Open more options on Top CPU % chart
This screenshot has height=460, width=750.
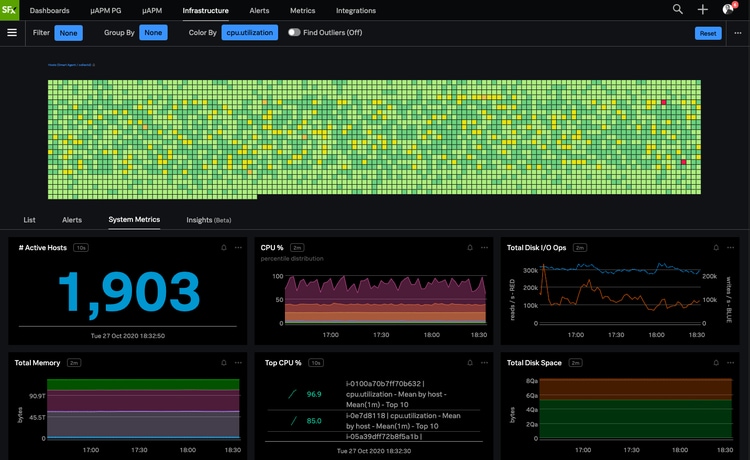click(x=484, y=363)
